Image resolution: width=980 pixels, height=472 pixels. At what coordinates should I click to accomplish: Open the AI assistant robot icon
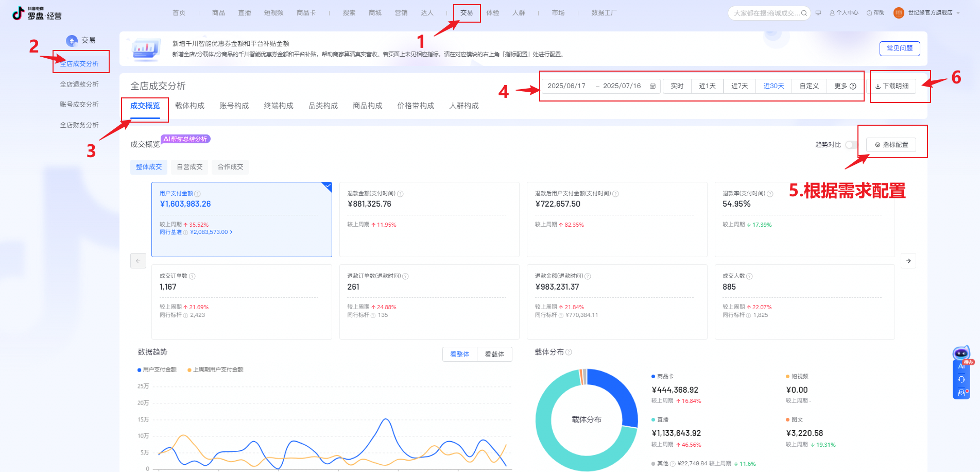pos(961,354)
